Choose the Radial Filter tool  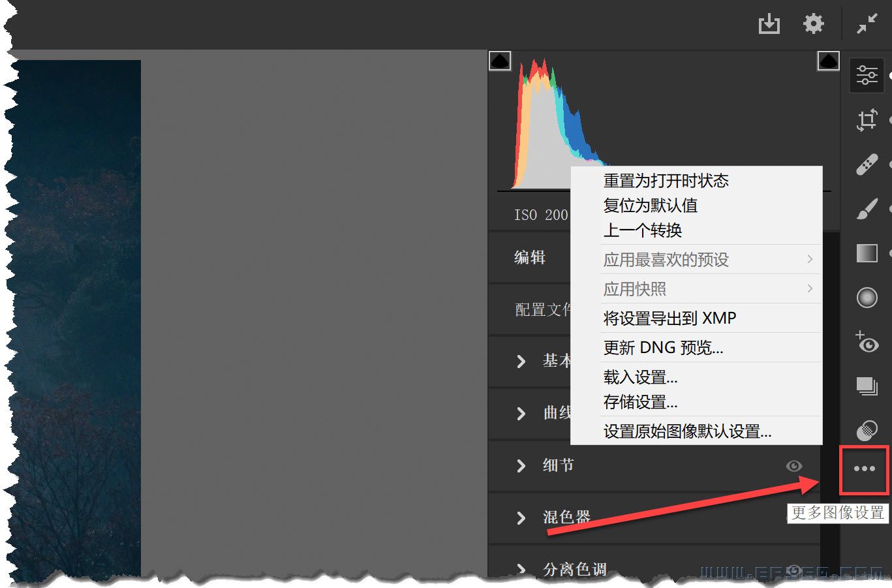tap(867, 298)
